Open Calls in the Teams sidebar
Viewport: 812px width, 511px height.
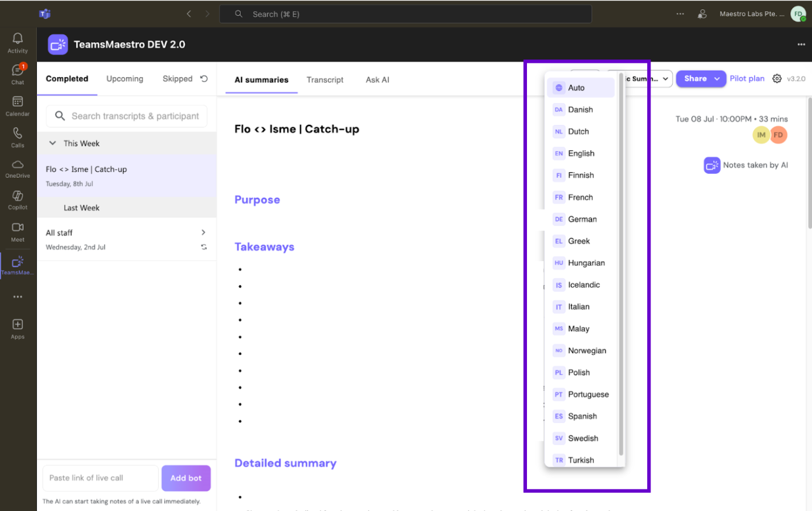tap(18, 138)
